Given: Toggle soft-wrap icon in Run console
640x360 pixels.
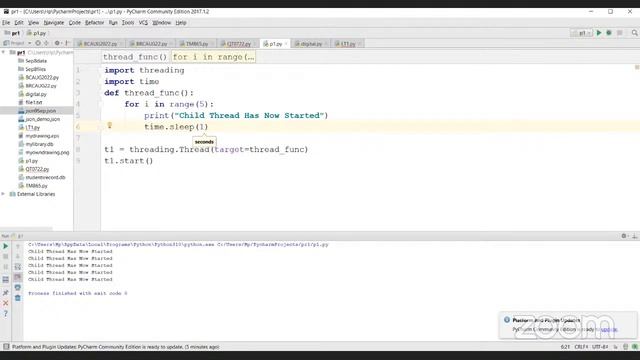Looking at the screenshot, I should (18, 267).
